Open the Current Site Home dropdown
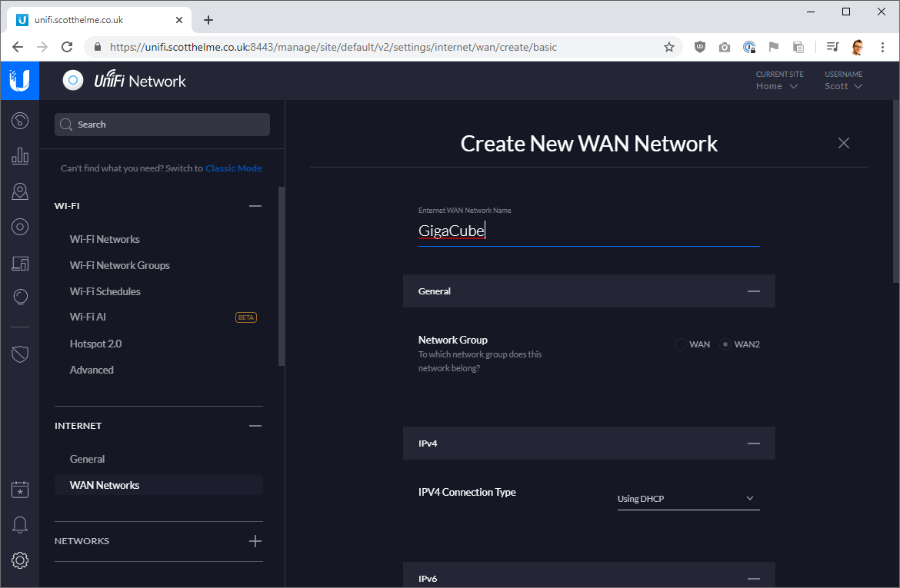900x588 pixels. (x=777, y=86)
